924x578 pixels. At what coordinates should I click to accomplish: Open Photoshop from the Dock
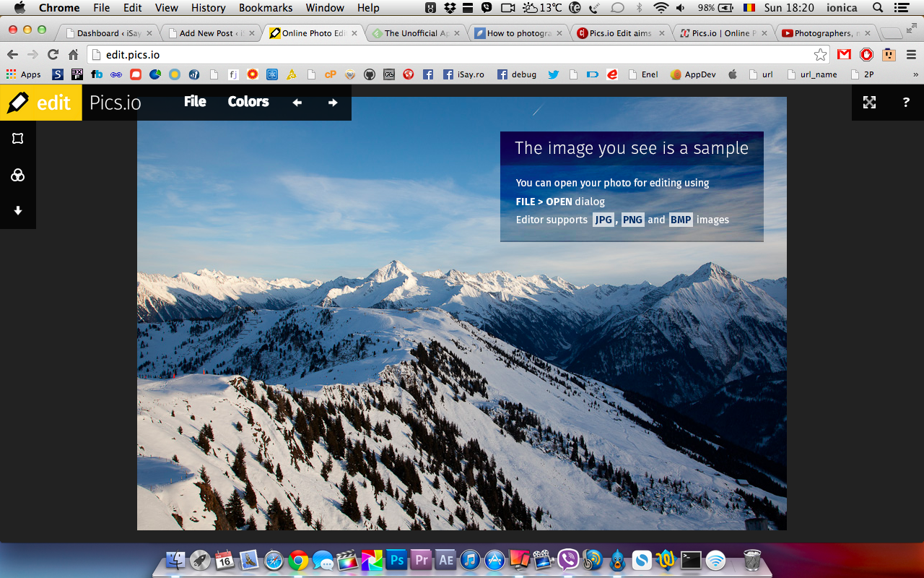click(x=396, y=560)
